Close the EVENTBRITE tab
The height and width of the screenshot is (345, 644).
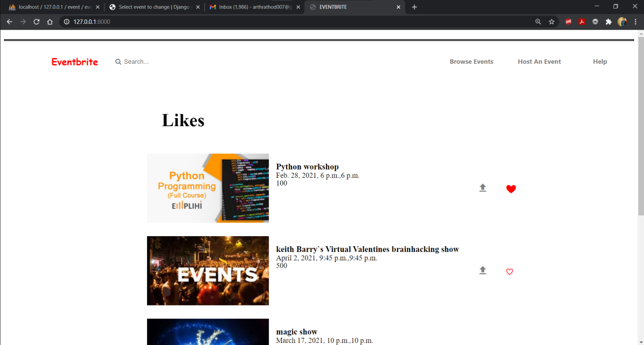tap(398, 7)
